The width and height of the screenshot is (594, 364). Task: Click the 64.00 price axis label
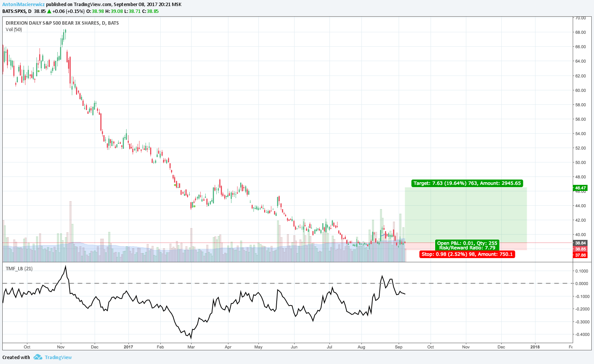coord(580,61)
